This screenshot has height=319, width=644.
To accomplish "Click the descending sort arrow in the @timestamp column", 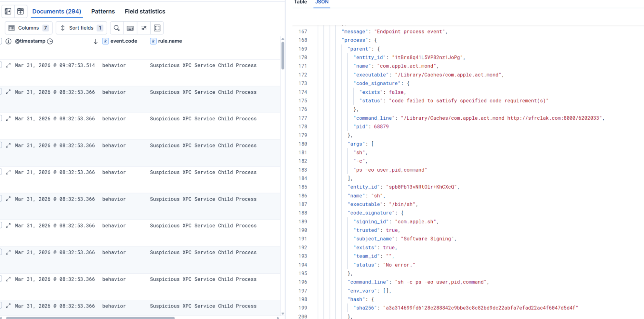I will [x=95, y=41].
